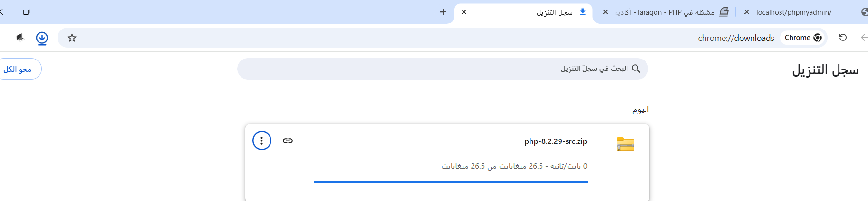Copy download link using the chain icon
Viewport: 868px width, 201px height.
tap(288, 141)
